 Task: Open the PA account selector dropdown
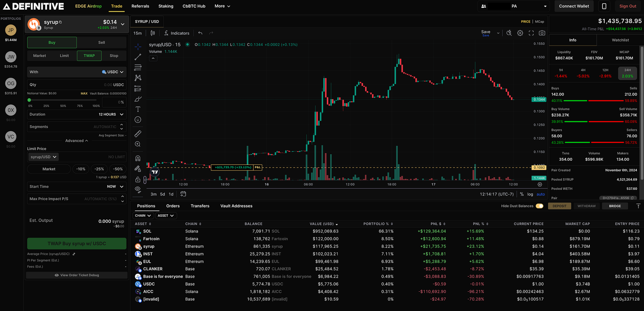[513, 6]
